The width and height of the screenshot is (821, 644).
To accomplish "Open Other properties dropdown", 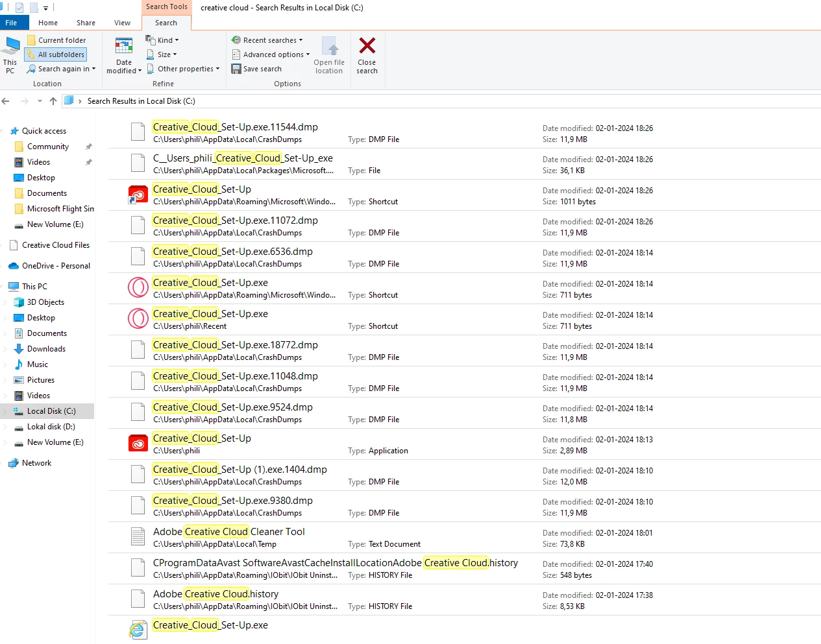I will (x=183, y=69).
